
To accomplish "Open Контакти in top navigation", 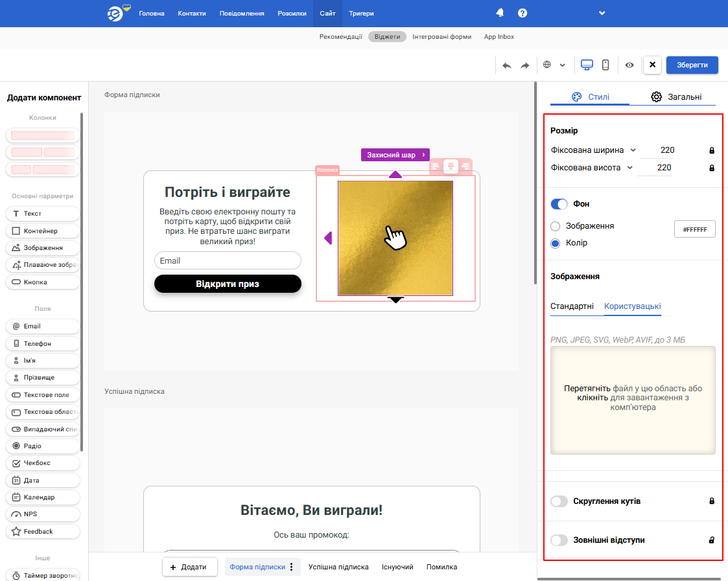I will [x=192, y=14].
